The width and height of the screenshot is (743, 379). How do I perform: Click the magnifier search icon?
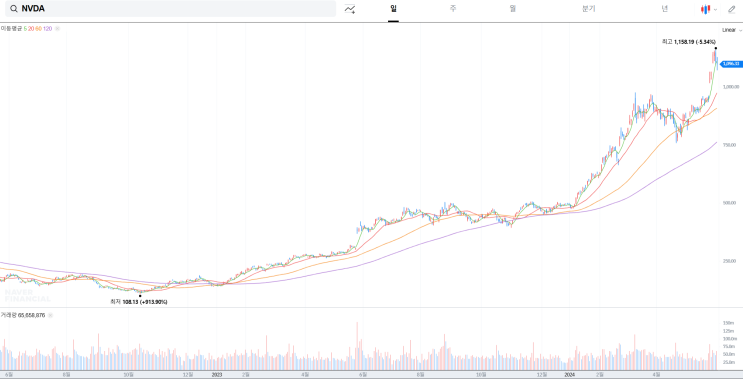pyautogui.click(x=15, y=9)
